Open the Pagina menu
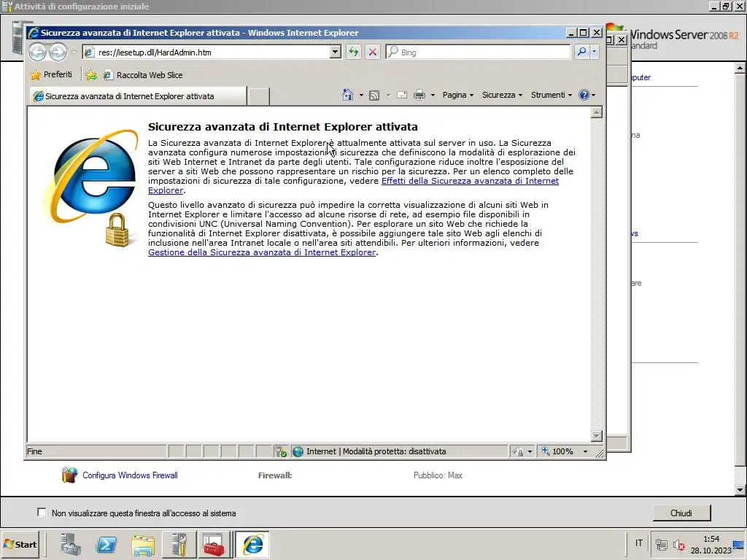This screenshot has width=747, height=560. click(458, 96)
